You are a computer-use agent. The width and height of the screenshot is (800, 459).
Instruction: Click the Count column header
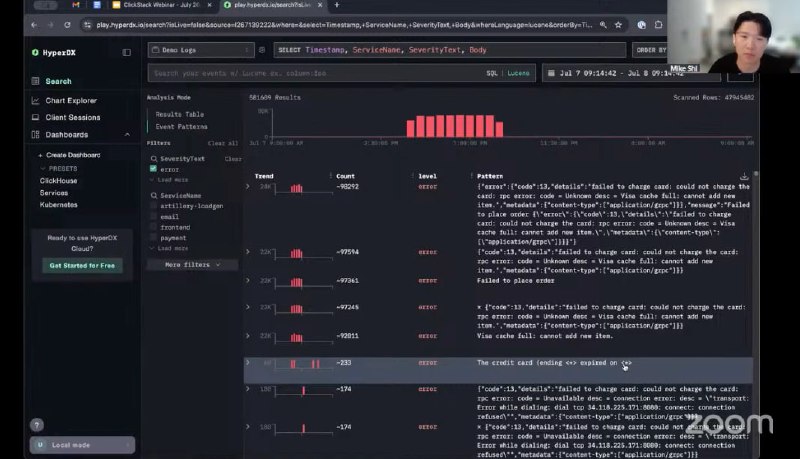tap(345, 176)
